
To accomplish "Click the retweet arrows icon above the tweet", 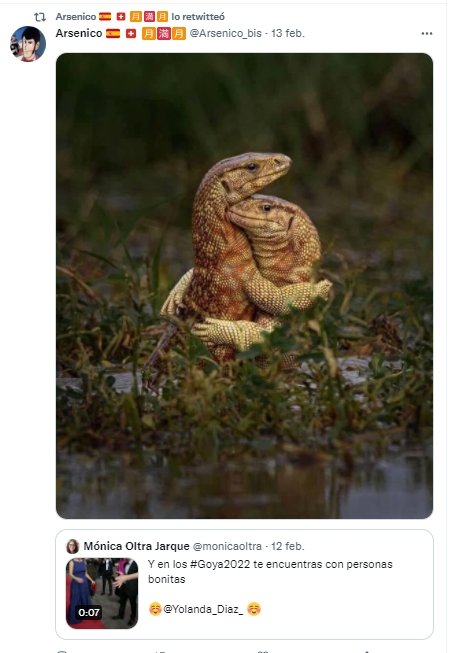I will [x=40, y=17].
